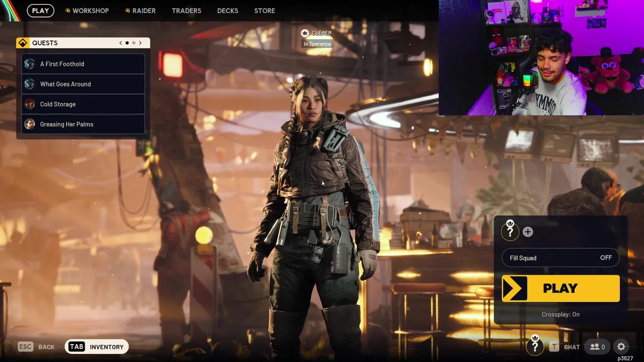Click the squad leader question mark slot

point(510,230)
